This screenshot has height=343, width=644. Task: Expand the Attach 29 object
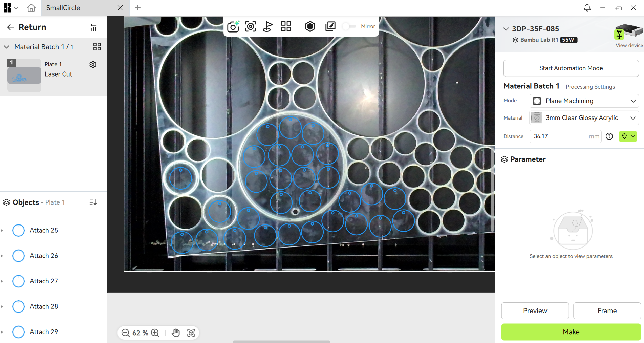click(x=2, y=332)
